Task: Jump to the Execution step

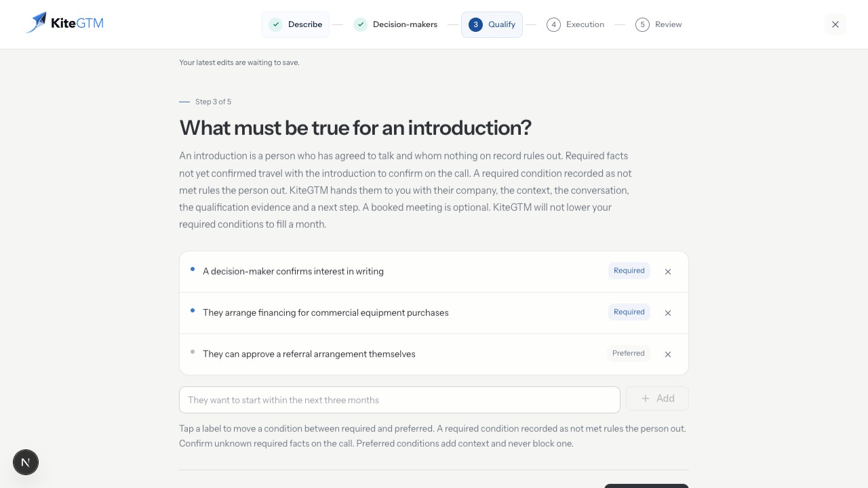Action: pos(576,24)
